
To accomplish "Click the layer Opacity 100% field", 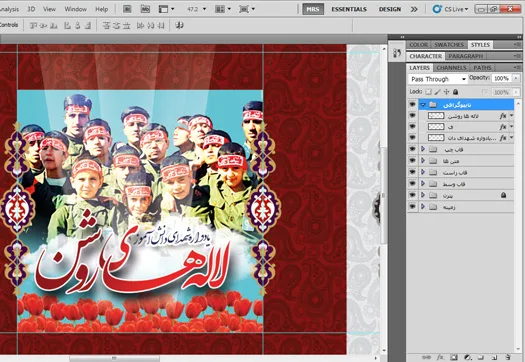I will click(501, 78).
